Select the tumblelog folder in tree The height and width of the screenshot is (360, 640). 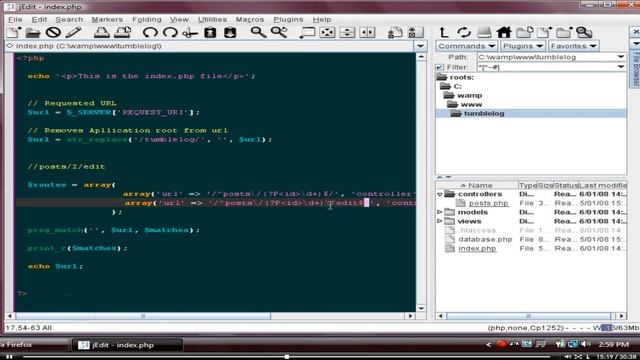click(x=484, y=113)
